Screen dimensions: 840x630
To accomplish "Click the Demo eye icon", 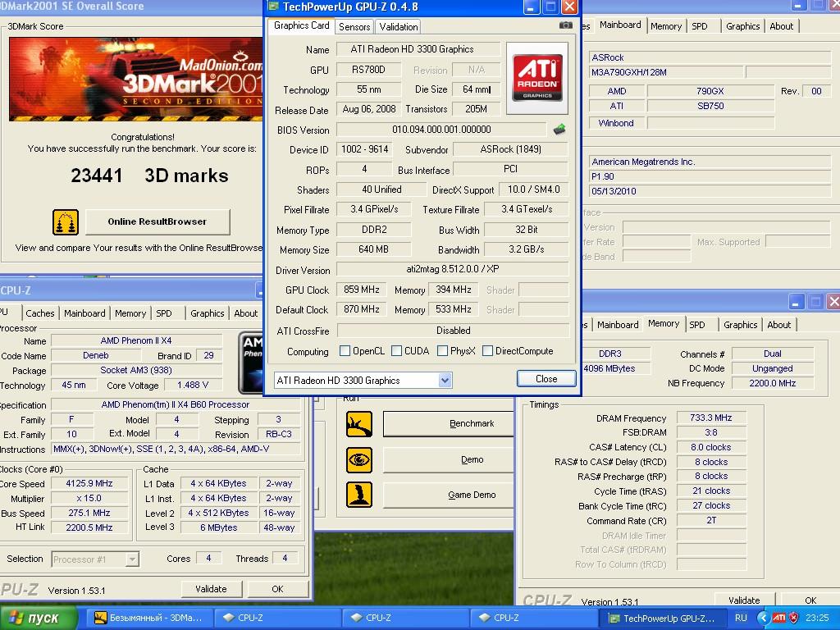I will click(359, 459).
